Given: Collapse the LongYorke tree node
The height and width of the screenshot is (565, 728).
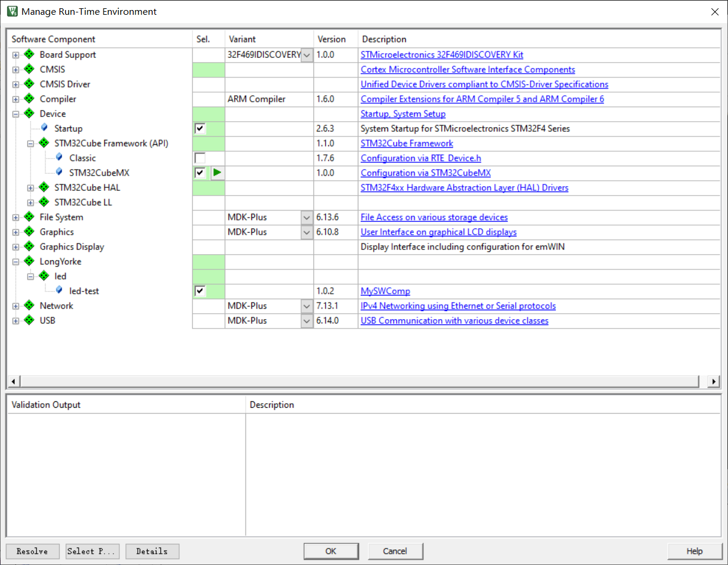Looking at the screenshot, I should coord(16,262).
